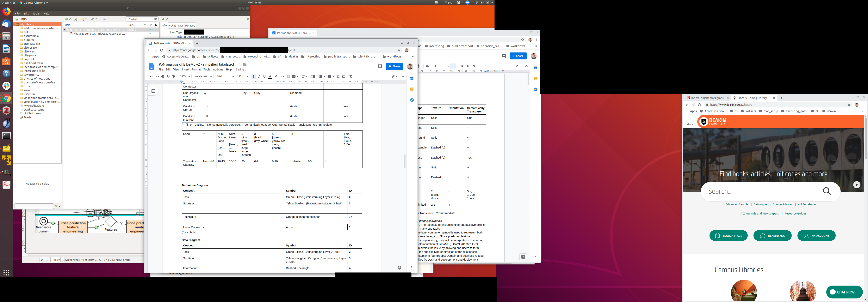Click the BOOK A SPACE button
The height and width of the screenshot is (302, 868).
point(728,236)
